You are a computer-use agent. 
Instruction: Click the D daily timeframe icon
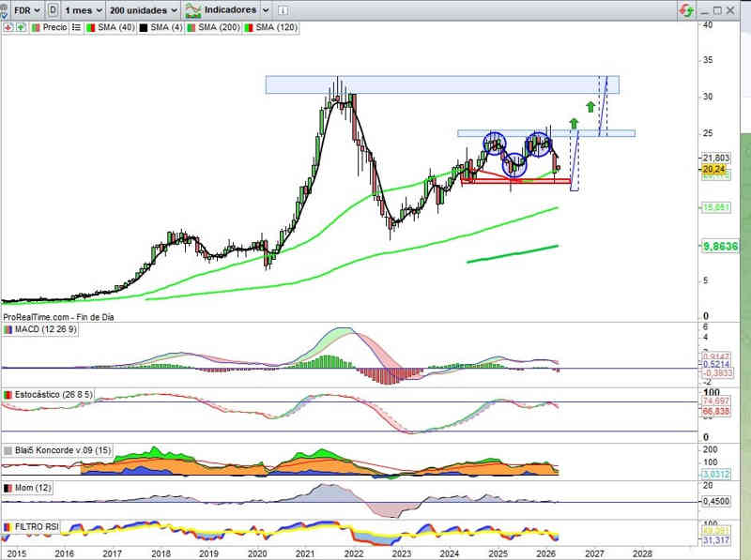click(53, 9)
